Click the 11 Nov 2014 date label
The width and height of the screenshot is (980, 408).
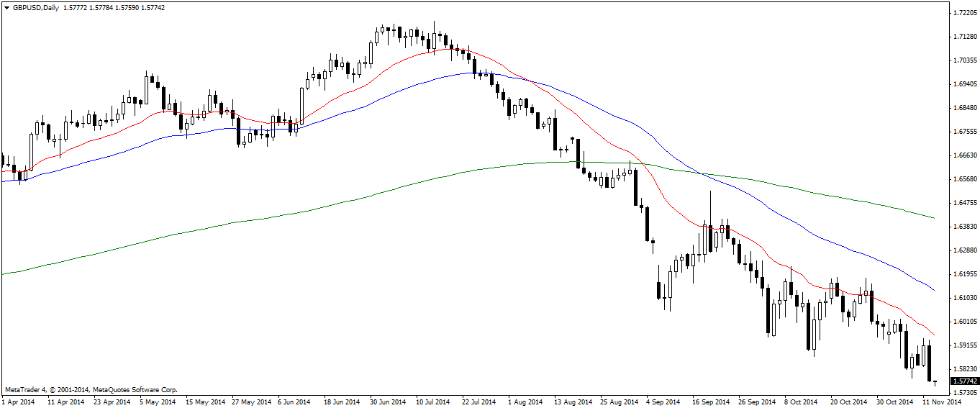click(x=942, y=402)
